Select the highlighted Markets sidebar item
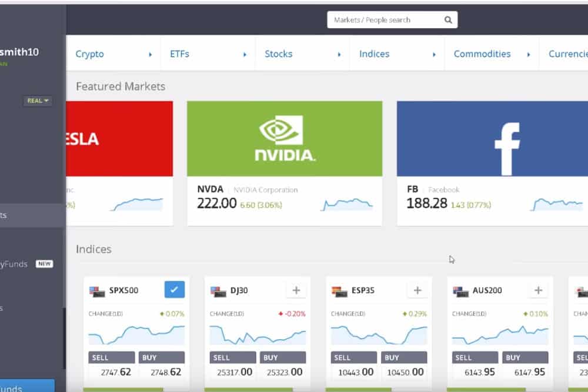The image size is (588, 392). pyautogui.click(x=32, y=215)
